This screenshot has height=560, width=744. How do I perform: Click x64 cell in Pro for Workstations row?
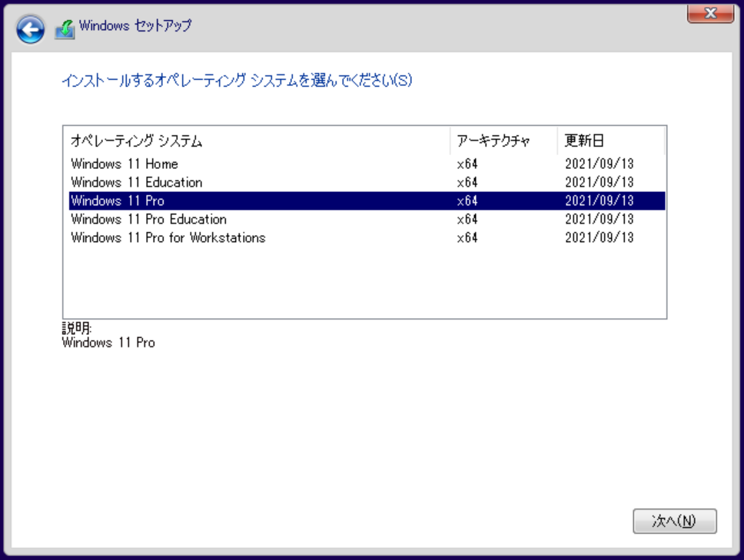467,238
